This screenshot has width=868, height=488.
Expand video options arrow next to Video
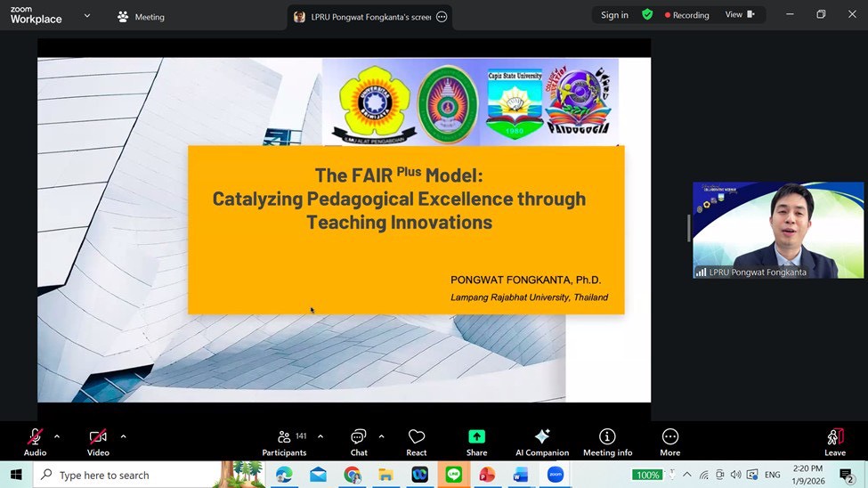123,436
